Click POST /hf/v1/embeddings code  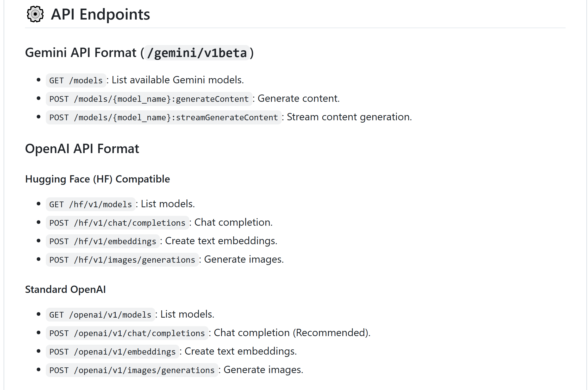click(x=103, y=241)
